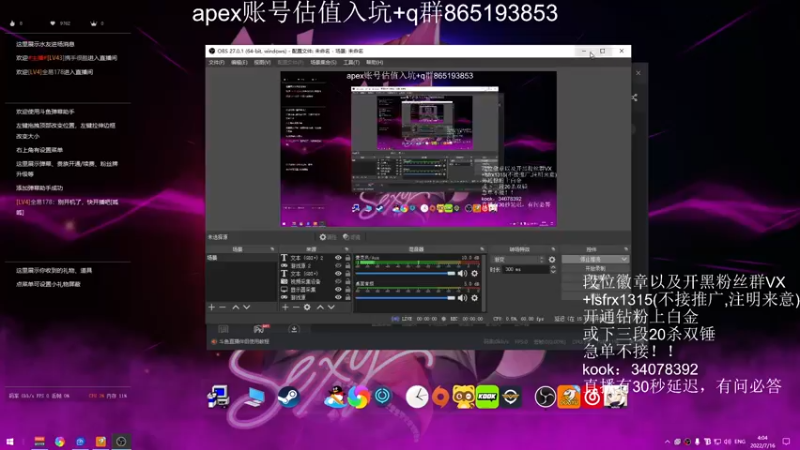Image resolution: width=800 pixels, height=450 pixels.
Task: Open the 编辑(E) menu
Action: point(239,62)
